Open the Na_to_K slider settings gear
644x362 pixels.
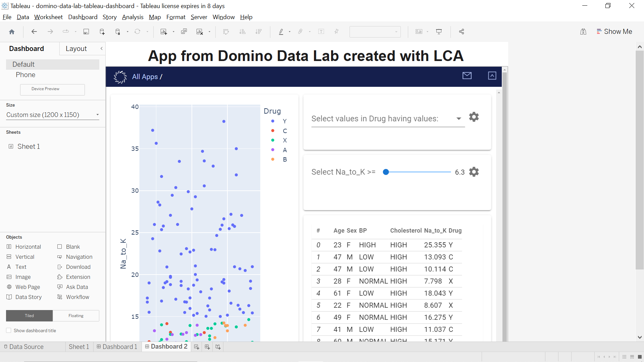(474, 172)
